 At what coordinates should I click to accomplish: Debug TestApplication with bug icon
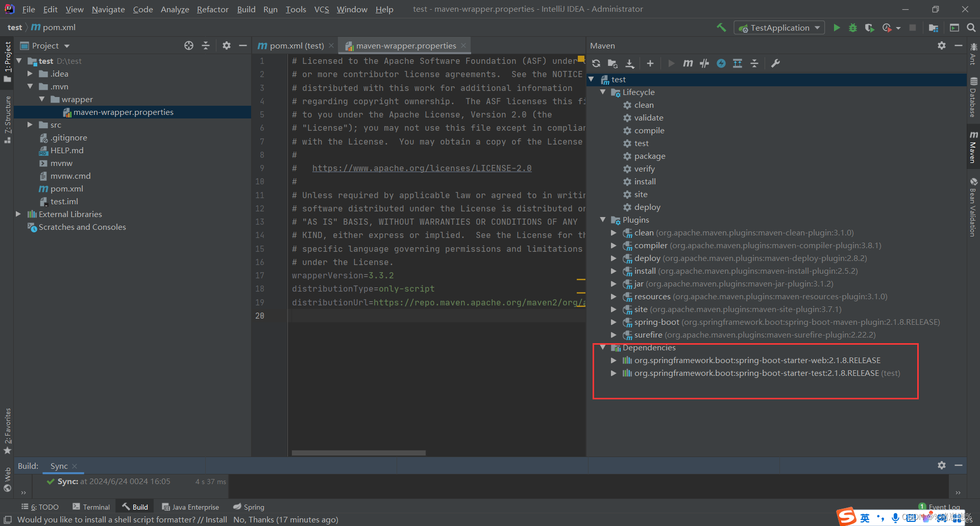(x=853, y=28)
